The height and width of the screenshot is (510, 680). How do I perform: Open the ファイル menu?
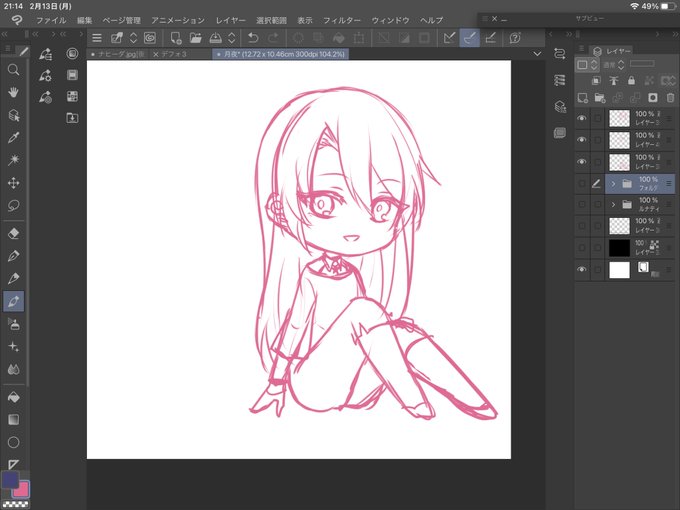pos(51,20)
